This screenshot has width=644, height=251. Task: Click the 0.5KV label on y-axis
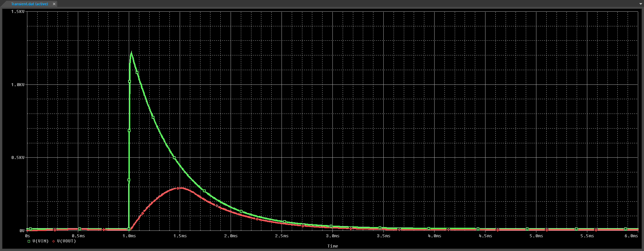[18, 158]
